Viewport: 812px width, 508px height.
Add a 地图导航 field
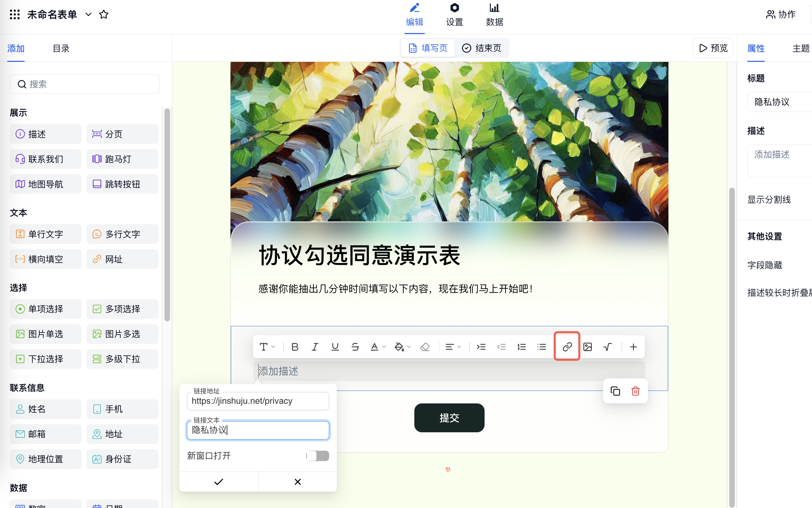click(46, 184)
